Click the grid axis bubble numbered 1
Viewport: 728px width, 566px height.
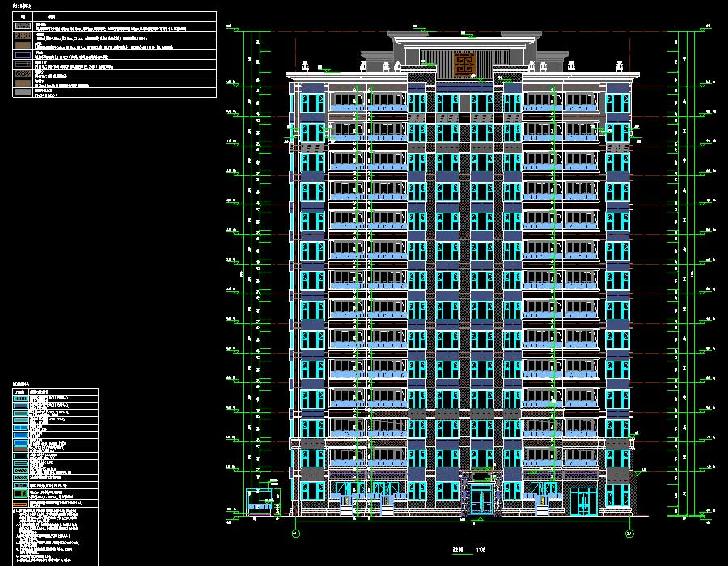tap(296, 534)
